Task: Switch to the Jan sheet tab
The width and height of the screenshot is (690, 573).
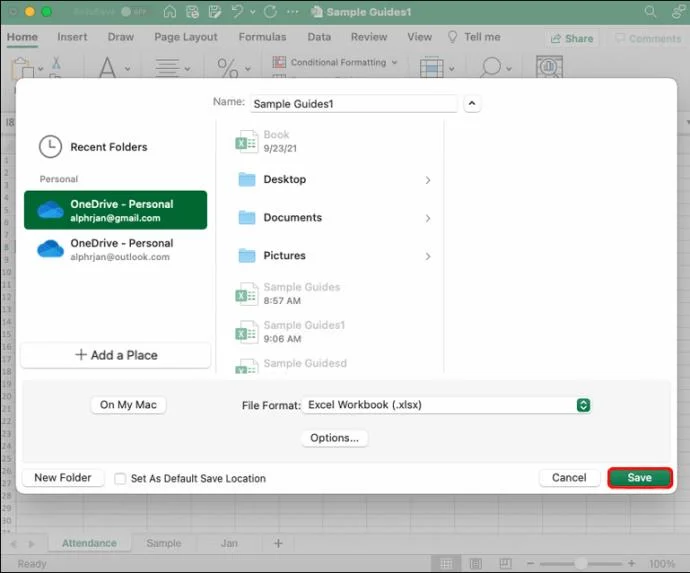Action: click(229, 543)
